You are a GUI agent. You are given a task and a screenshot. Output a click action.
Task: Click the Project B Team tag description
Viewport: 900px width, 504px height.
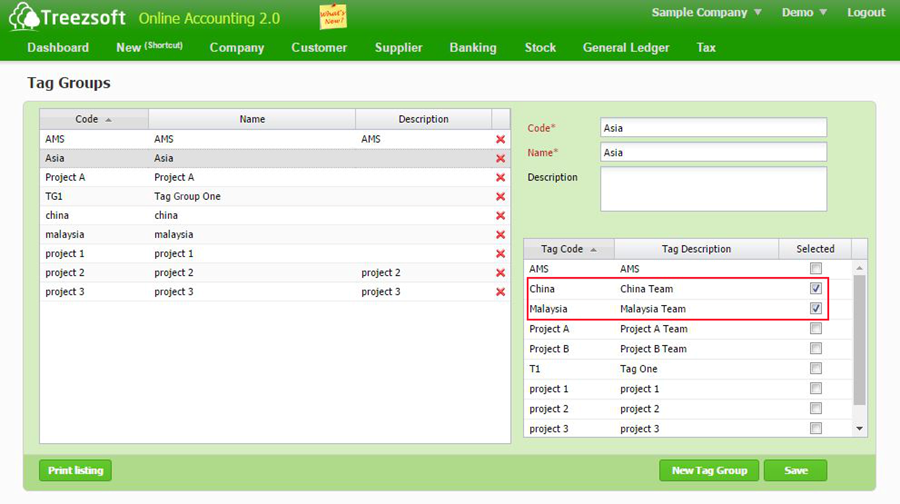(653, 348)
